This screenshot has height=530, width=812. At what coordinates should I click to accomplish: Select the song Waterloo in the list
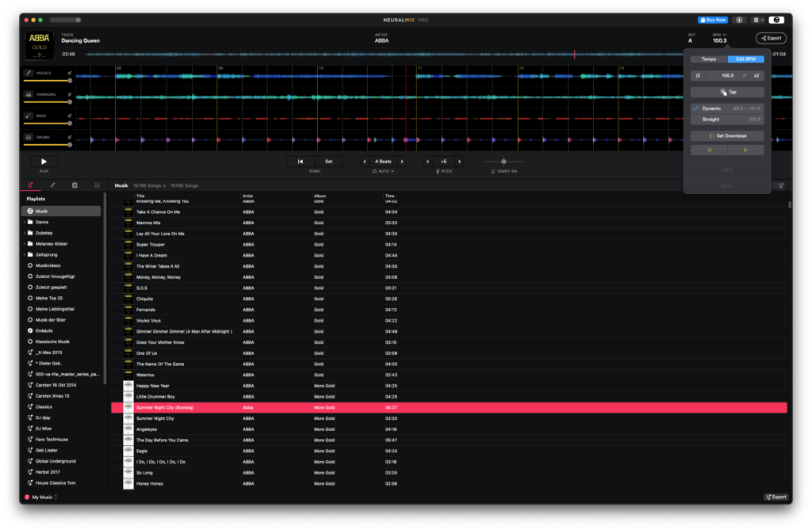coord(151,375)
